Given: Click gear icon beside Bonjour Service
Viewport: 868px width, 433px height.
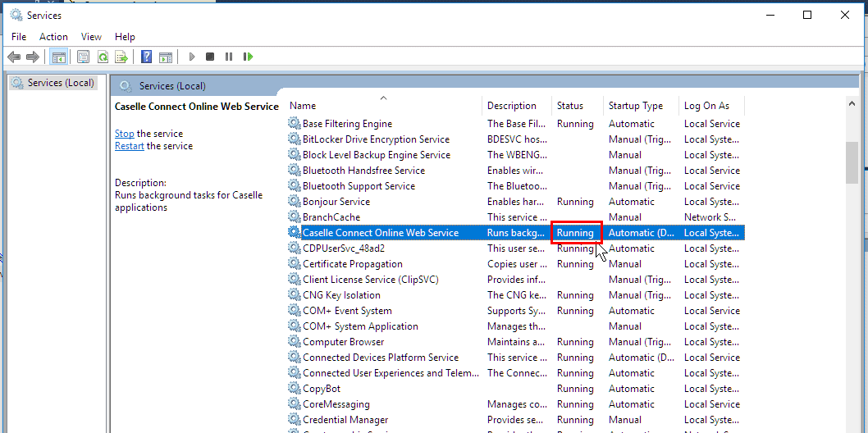Looking at the screenshot, I should (x=294, y=201).
